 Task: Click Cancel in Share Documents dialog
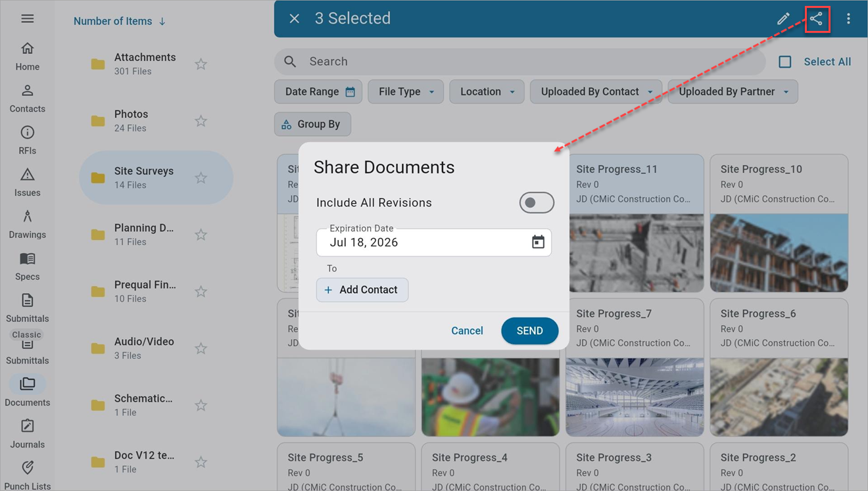coord(467,331)
